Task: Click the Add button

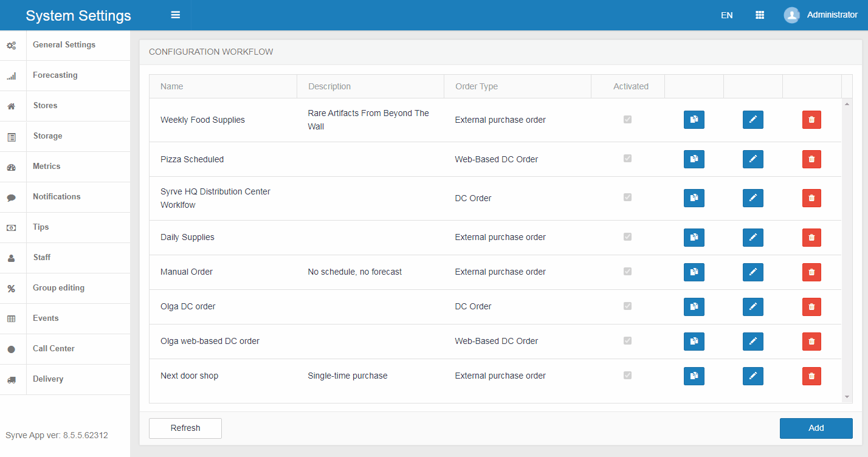Action: (x=816, y=428)
